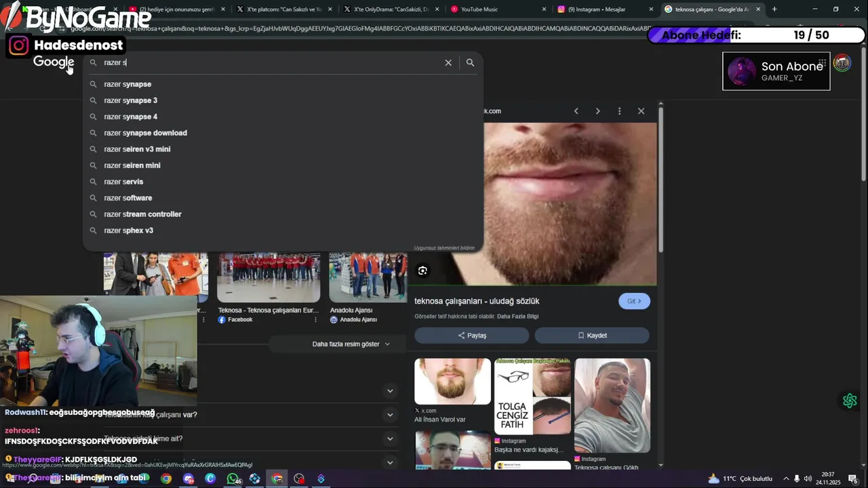Open WhatsApp icon in taskbar
The width and height of the screenshot is (868, 488).
(x=234, y=479)
